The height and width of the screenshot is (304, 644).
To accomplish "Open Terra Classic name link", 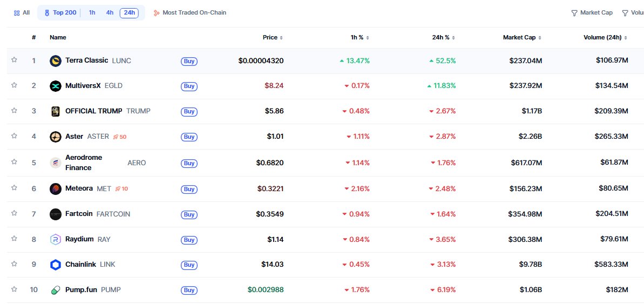I will 87,60.
